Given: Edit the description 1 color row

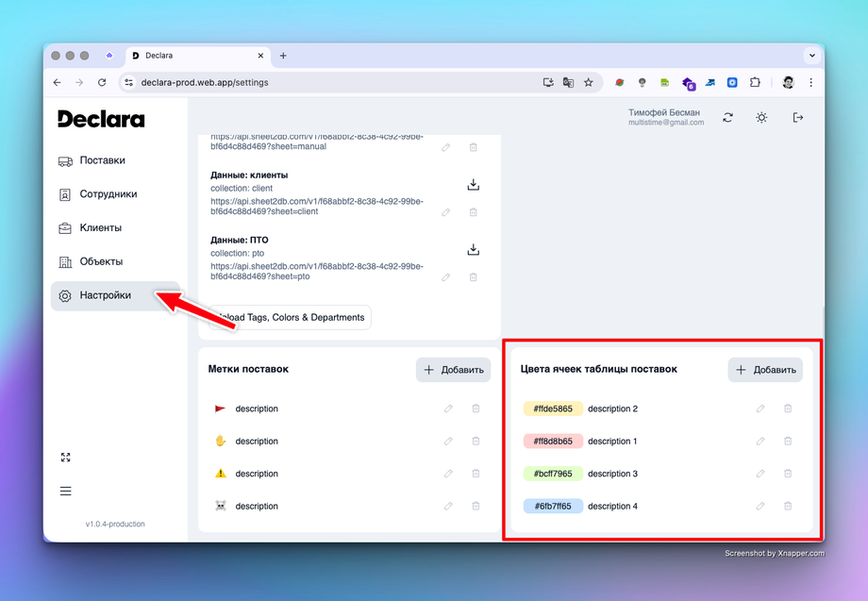Looking at the screenshot, I should (760, 441).
